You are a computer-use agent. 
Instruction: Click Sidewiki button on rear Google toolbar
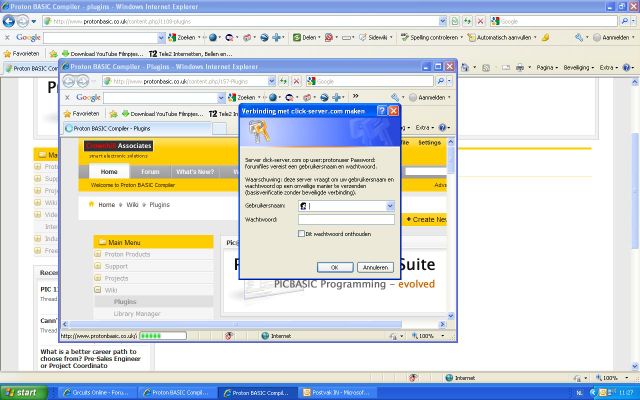[373, 38]
